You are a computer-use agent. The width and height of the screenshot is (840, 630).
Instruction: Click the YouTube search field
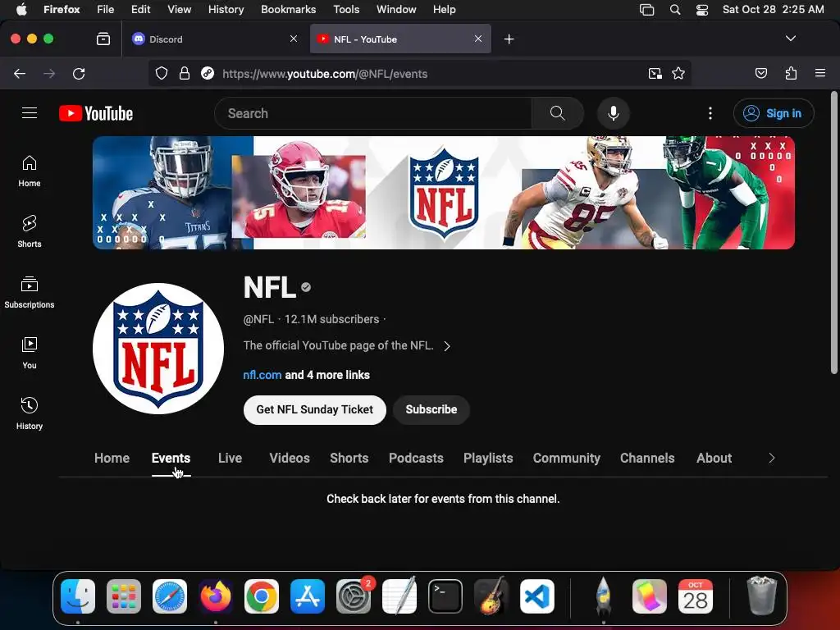(373, 113)
